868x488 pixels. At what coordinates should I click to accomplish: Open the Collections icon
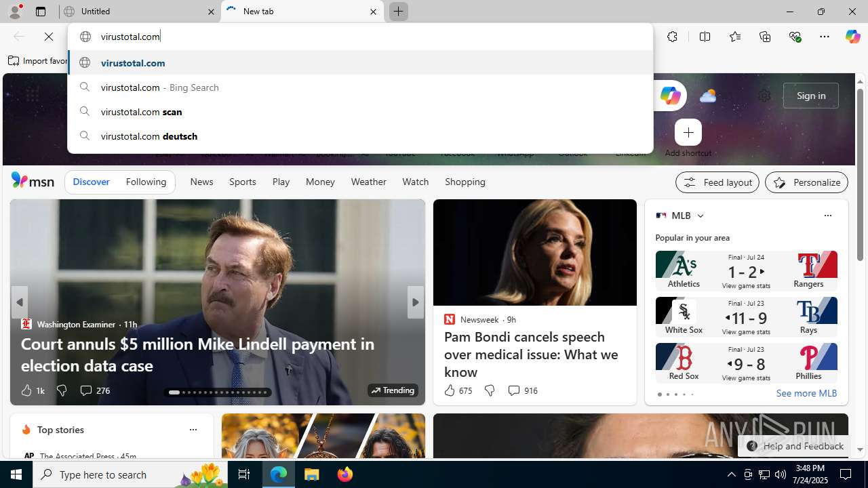(x=765, y=37)
